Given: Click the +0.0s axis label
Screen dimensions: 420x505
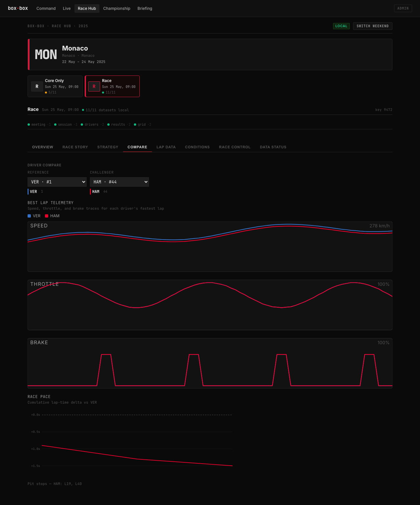Looking at the screenshot, I should 35,415.
